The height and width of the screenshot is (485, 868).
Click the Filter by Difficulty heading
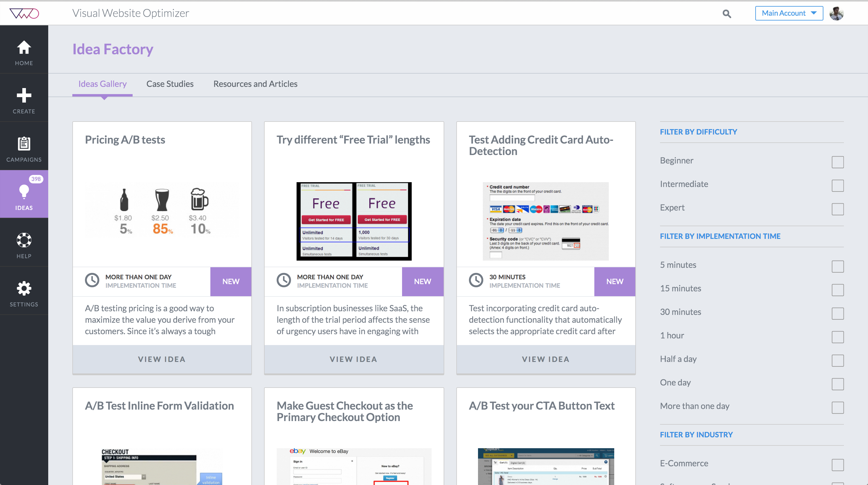coord(698,132)
